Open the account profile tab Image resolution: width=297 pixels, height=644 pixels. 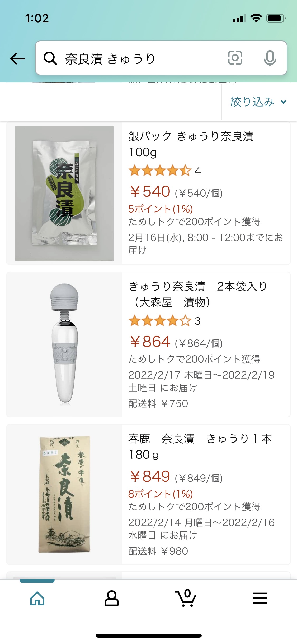pos(112,598)
